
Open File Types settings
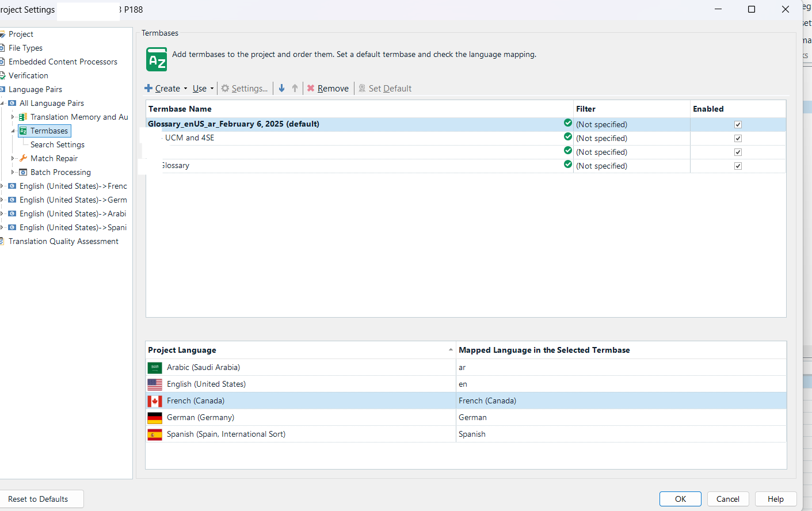pos(25,48)
